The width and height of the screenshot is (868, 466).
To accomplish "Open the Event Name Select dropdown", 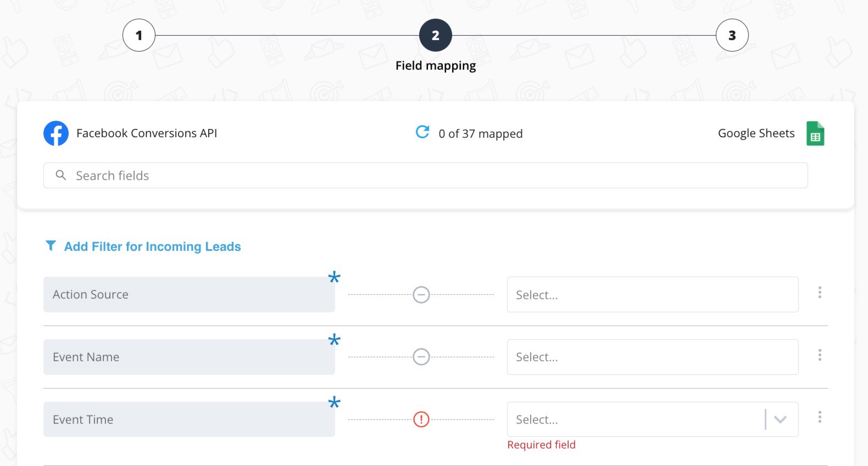I will coord(653,357).
